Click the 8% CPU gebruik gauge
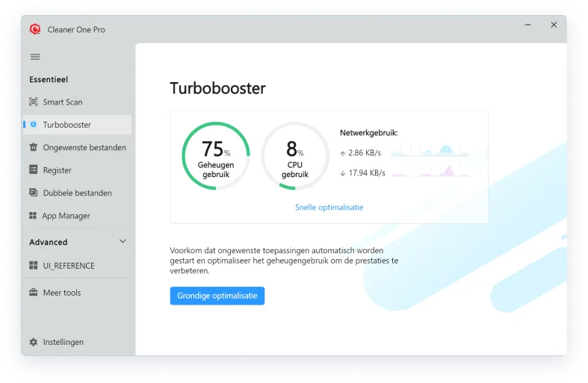588x383 pixels. click(x=294, y=156)
